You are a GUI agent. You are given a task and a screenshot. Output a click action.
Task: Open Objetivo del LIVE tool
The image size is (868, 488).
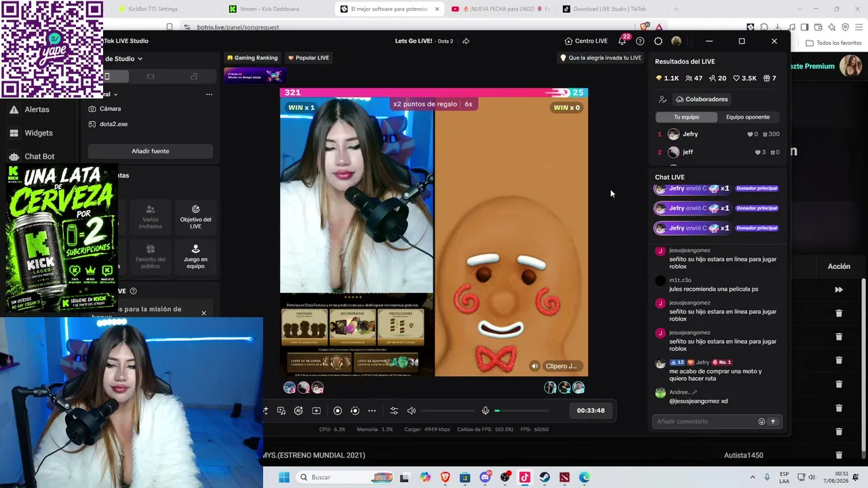coord(195,217)
